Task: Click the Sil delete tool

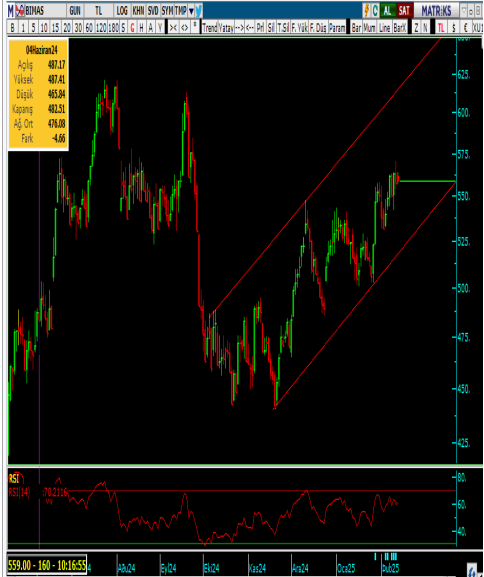Action: point(271,27)
